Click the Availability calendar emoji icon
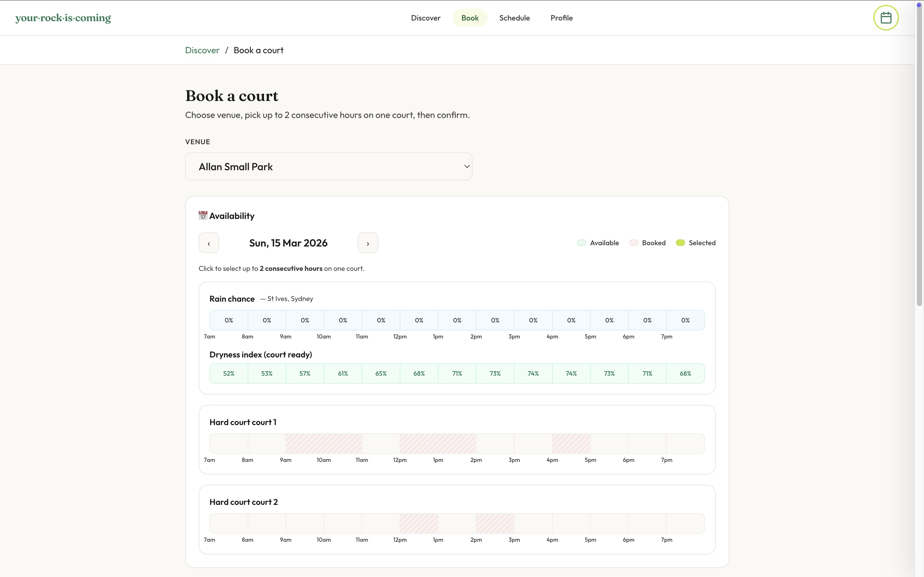 click(203, 216)
